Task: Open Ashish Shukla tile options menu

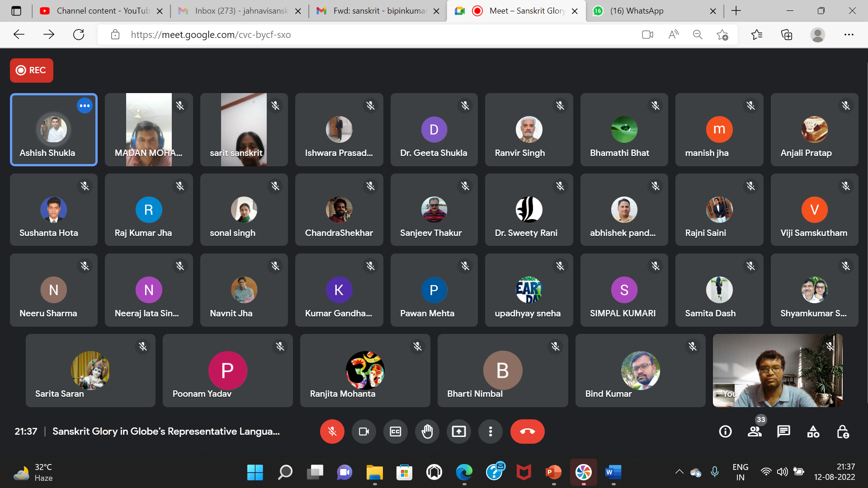Action: tap(85, 106)
